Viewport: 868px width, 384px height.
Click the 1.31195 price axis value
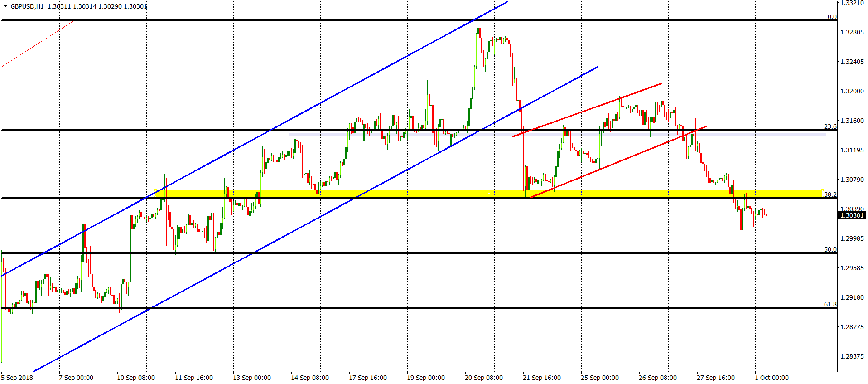click(852, 150)
